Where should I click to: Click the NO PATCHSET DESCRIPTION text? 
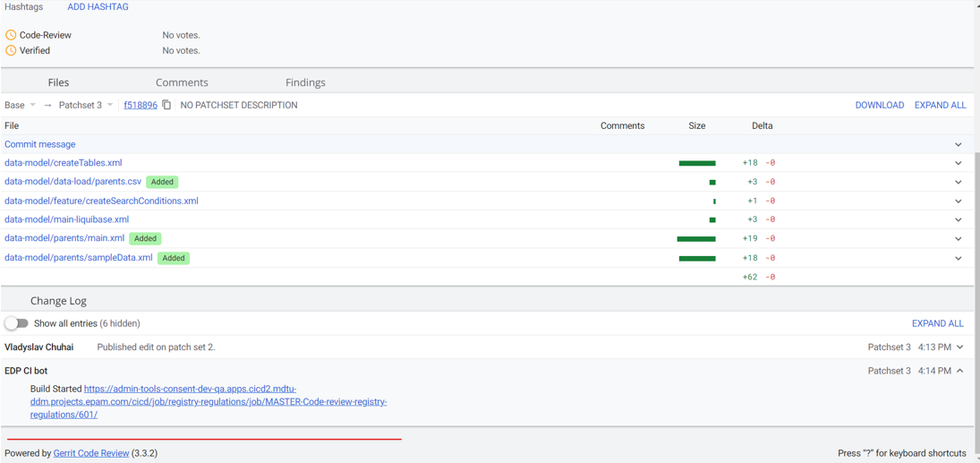tap(239, 105)
